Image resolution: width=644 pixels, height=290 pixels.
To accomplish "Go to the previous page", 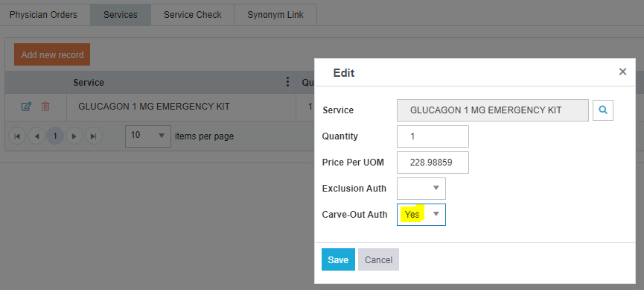I will [x=36, y=136].
